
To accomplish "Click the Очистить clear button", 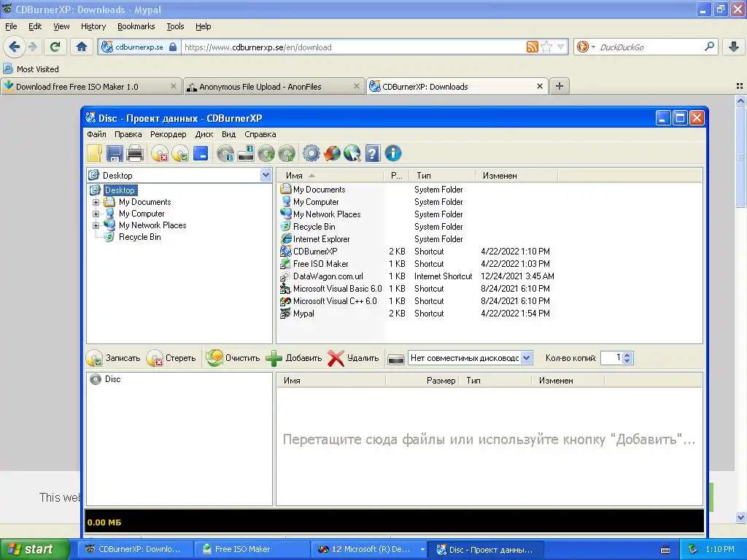I will (x=233, y=358).
